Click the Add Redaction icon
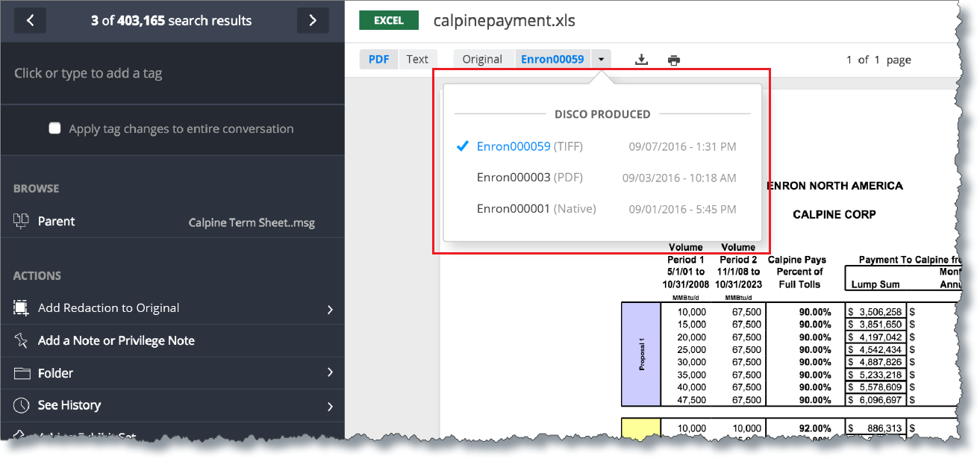The height and width of the screenshot is (459, 980). 21,307
